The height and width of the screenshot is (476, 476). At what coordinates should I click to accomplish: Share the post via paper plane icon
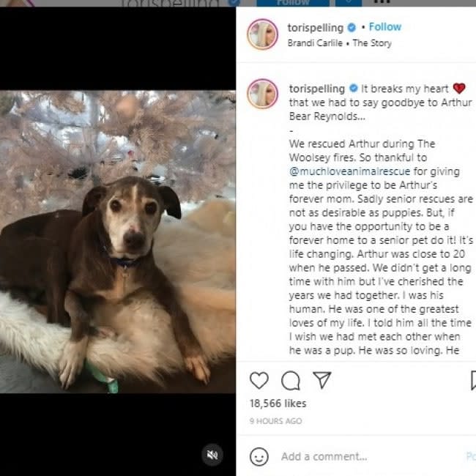point(322,380)
